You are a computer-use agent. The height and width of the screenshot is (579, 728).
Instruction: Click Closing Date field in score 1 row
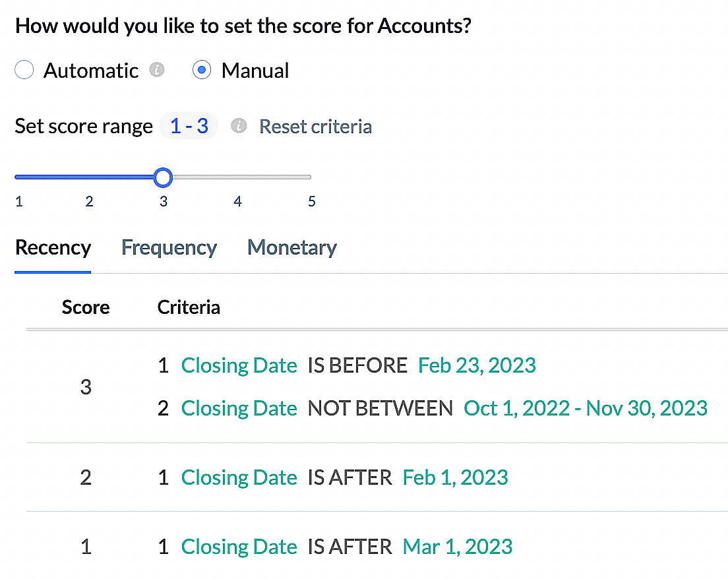pyautogui.click(x=239, y=547)
